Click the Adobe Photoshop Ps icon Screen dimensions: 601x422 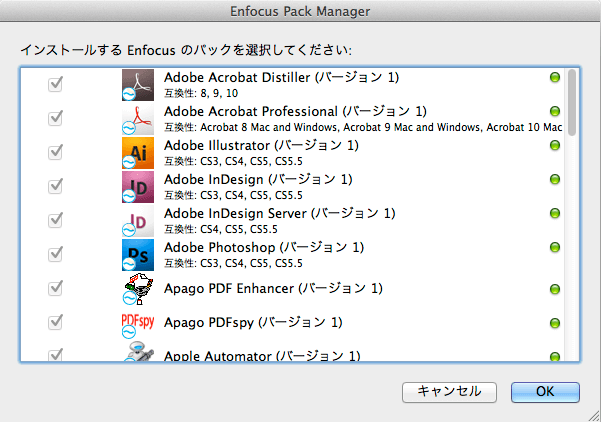coord(138,255)
